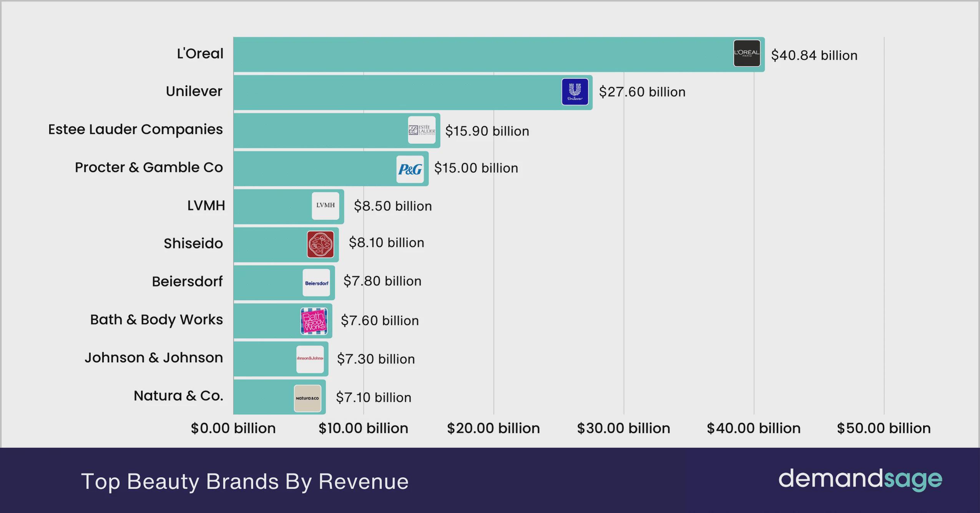Select the Estee Lauder Companies label

tap(135, 129)
